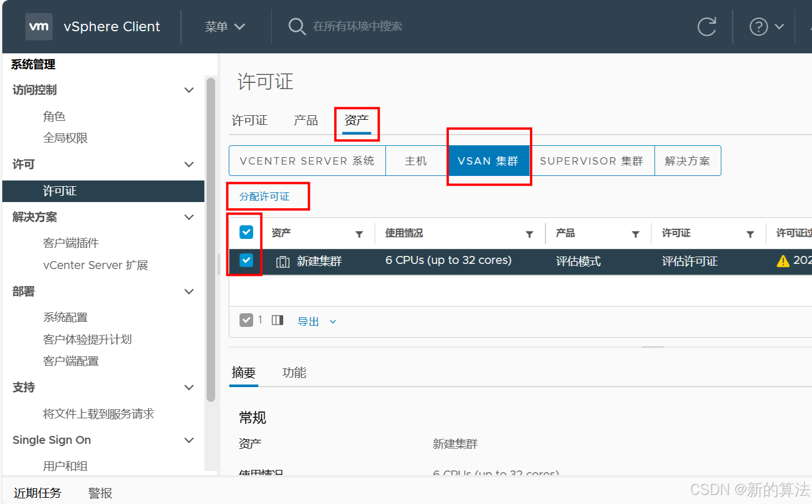The width and height of the screenshot is (812, 504).
Task: Open 角色 in sidebar
Action: click(x=54, y=117)
